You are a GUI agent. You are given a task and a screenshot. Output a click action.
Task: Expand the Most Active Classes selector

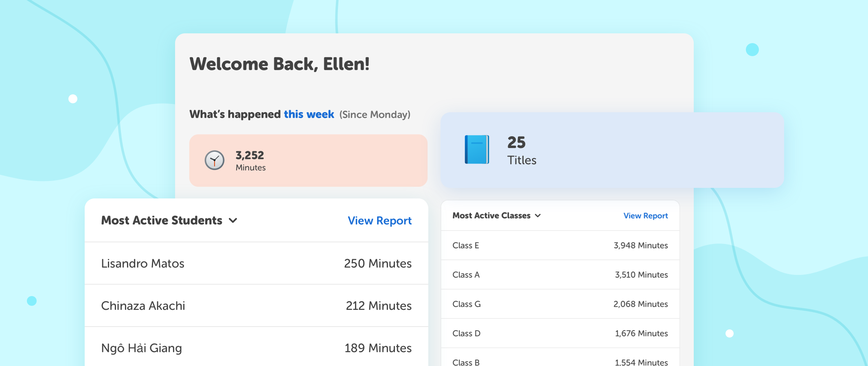(538, 216)
